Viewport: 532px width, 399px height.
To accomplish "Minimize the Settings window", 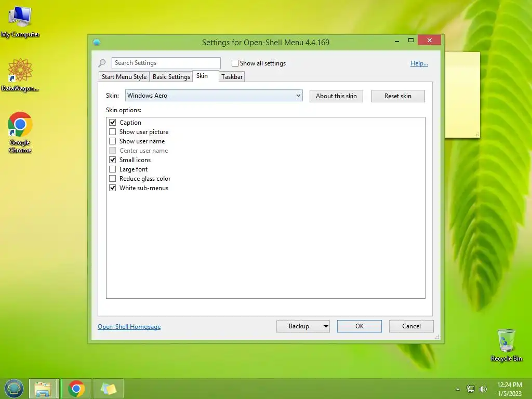I will (397, 41).
